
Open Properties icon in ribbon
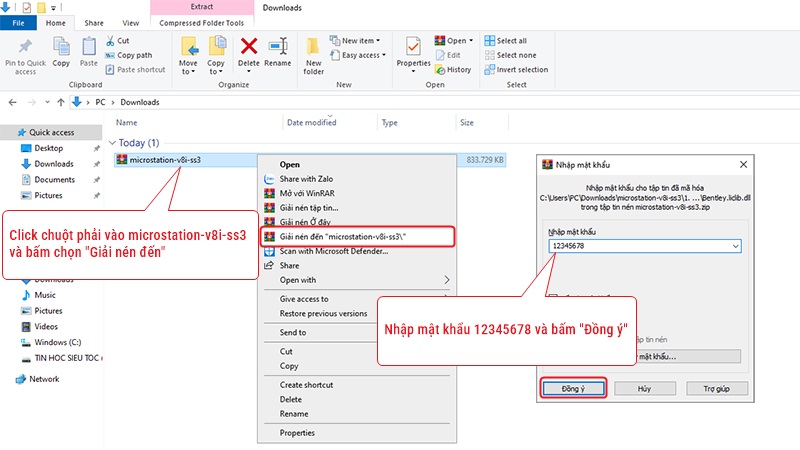tap(413, 48)
